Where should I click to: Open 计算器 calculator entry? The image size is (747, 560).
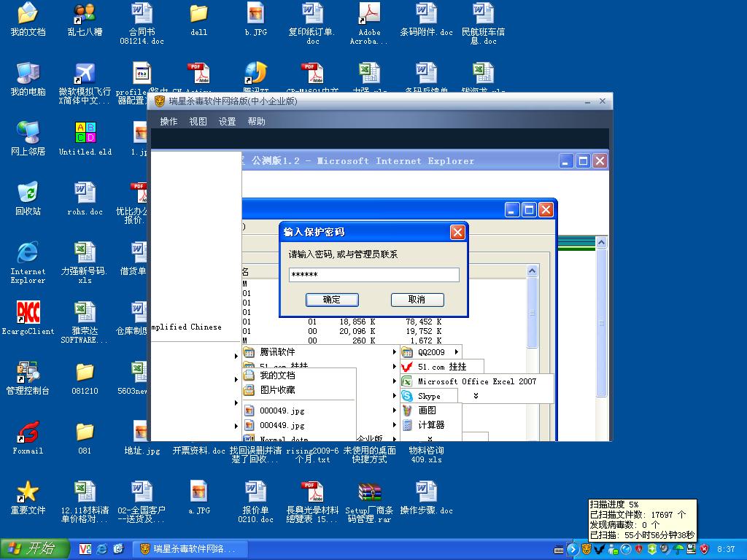430,425
